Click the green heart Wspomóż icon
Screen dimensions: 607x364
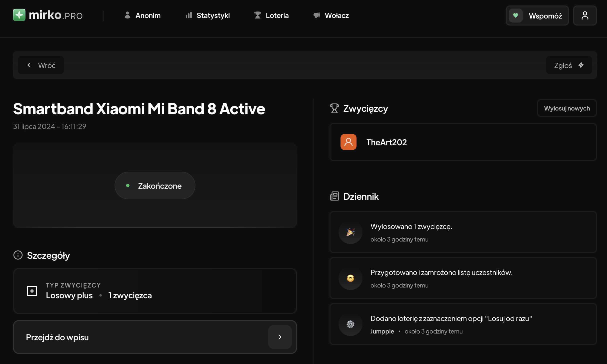515,15
